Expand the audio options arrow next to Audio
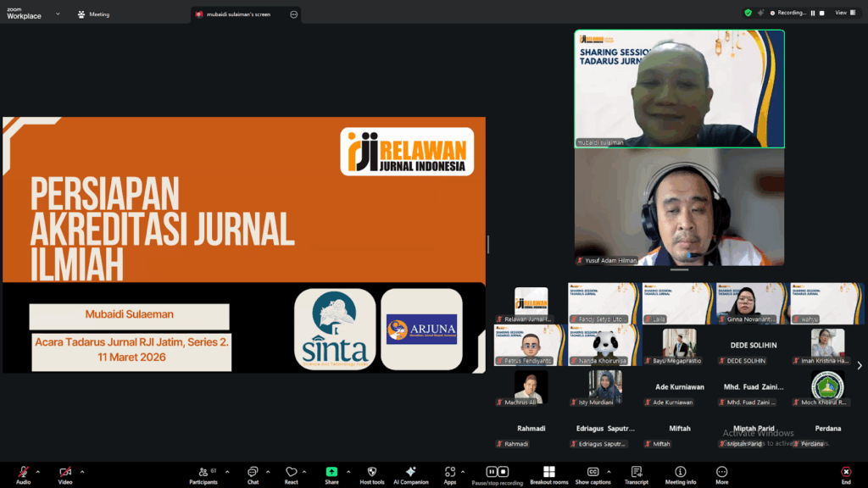Image resolution: width=868 pixels, height=488 pixels. point(37,472)
